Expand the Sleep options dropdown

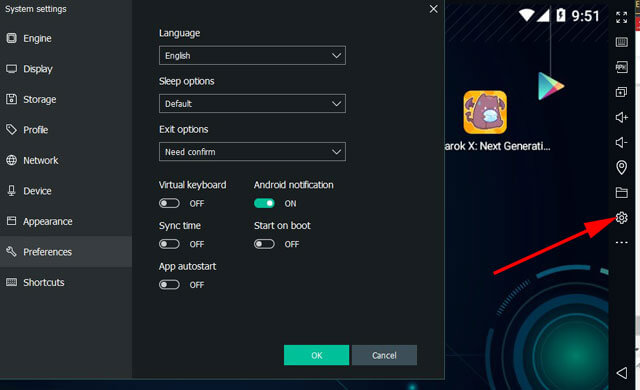click(x=252, y=104)
